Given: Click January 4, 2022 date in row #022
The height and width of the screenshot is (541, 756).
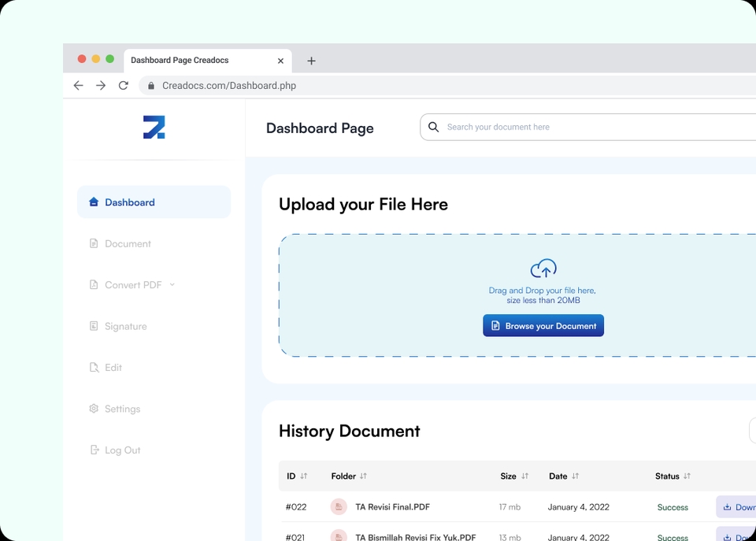Looking at the screenshot, I should point(579,507).
